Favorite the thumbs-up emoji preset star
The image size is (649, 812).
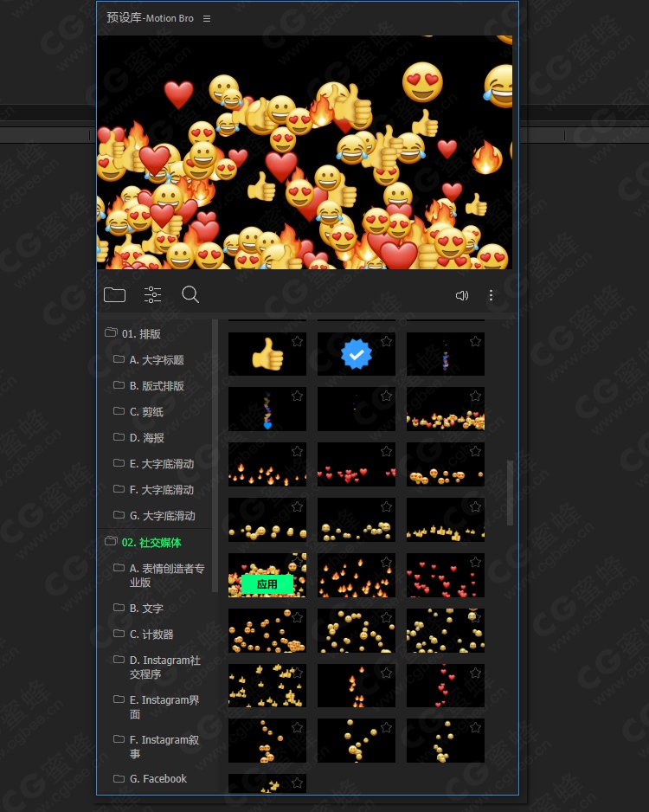(x=297, y=341)
